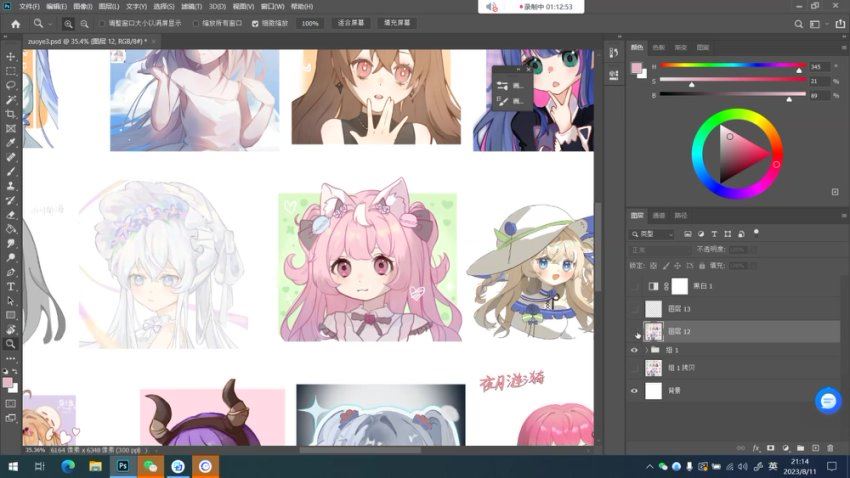
Task: Select the Eyedropper tool
Action: coord(10,143)
